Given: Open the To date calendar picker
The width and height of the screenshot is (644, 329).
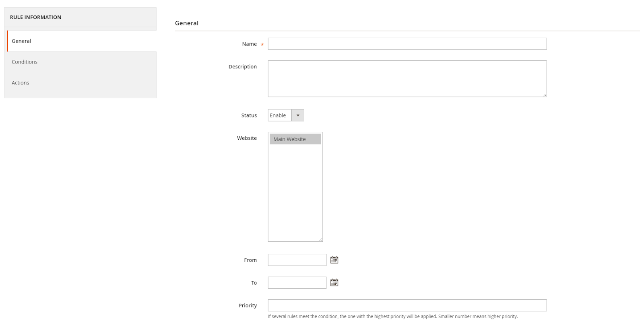Looking at the screenshot, I should coord(334,283).
